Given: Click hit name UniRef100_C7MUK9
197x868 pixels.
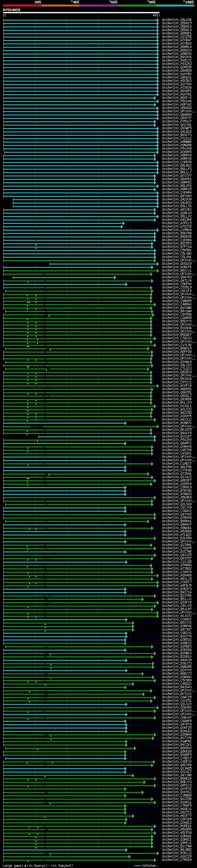Looking at the screenshot, I should (x=177, y=860).
